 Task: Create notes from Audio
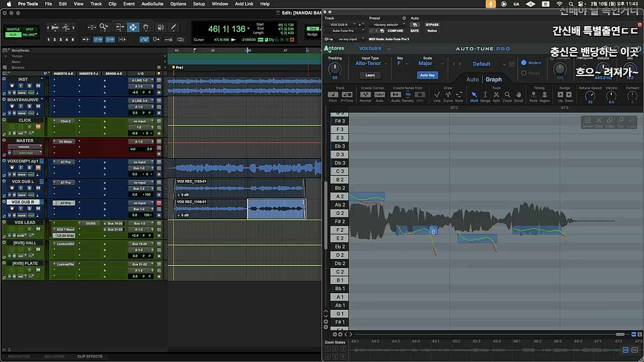click(396, 95)
